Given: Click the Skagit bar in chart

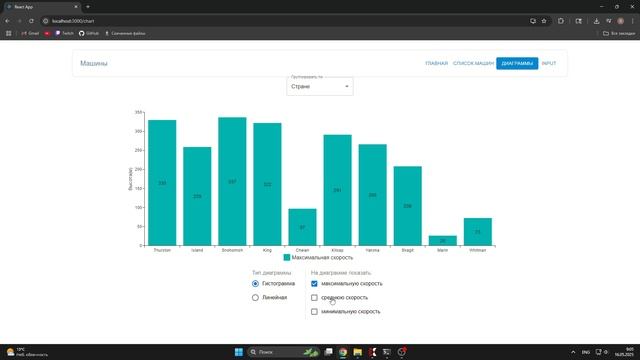Looking at the screenshot, I should (x=408, y=206).
